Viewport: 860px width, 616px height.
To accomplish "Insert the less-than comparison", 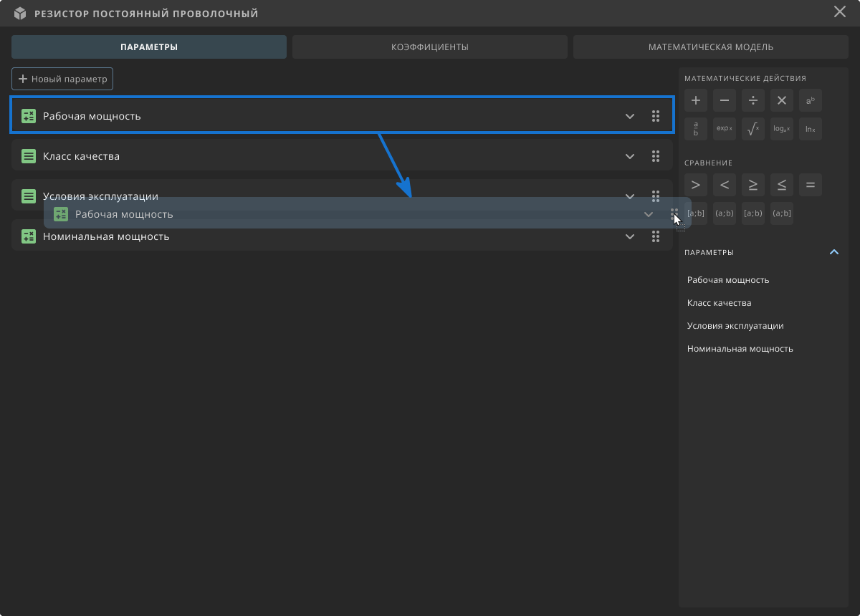I will 725,185.
